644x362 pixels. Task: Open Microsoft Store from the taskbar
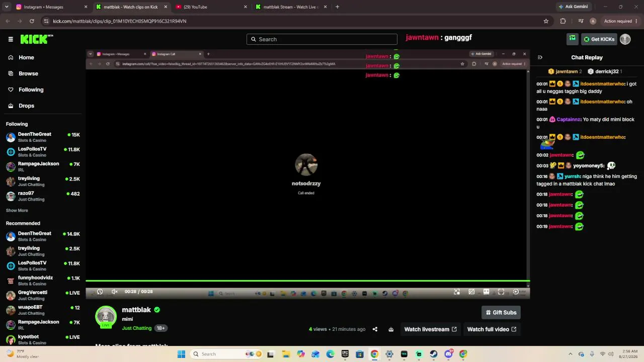coord(359,354)
